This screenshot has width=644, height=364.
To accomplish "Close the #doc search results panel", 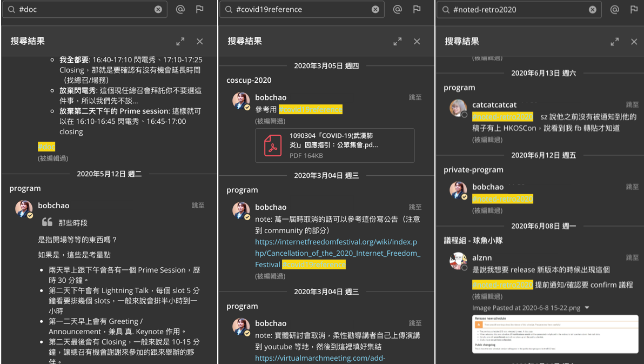I will point(199,42).
